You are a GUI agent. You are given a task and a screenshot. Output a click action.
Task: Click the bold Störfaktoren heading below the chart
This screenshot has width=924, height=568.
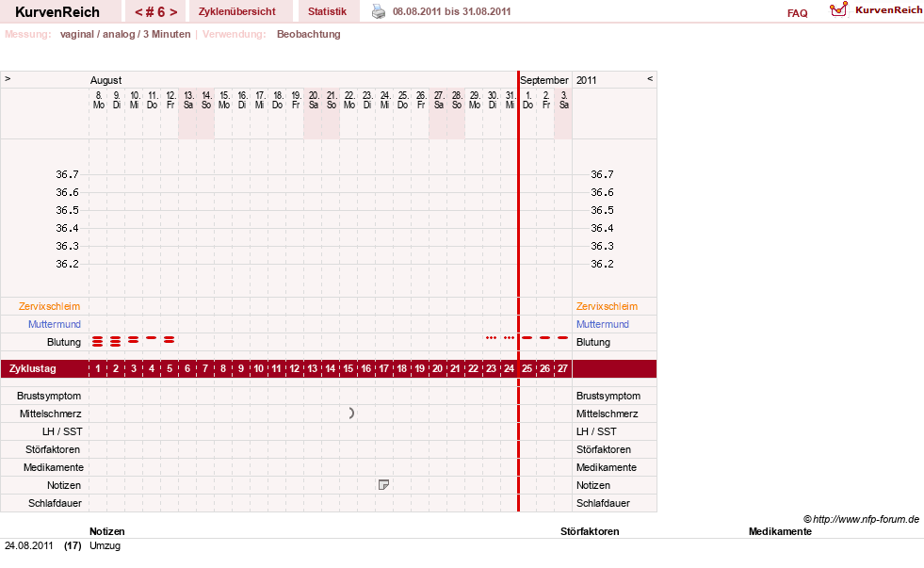coord(590,531)
